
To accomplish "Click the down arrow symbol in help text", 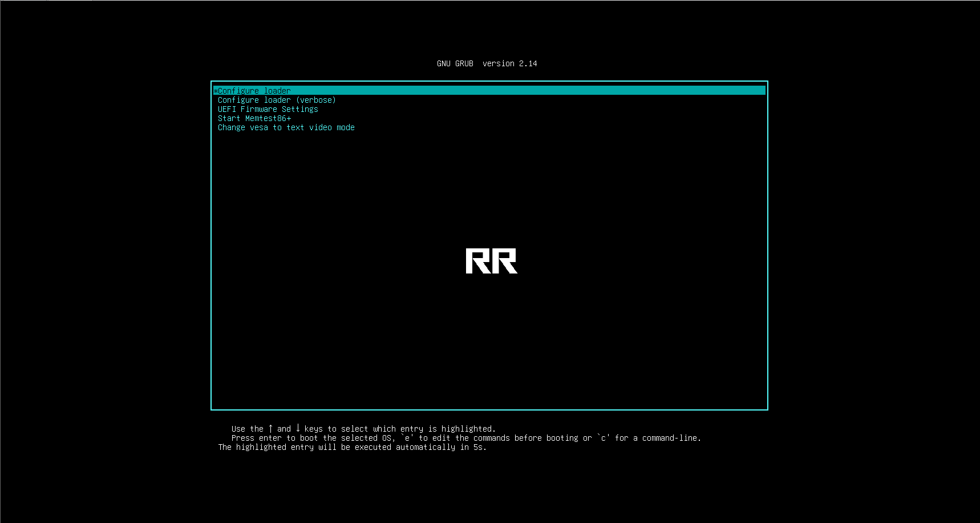I will point(298,428).
